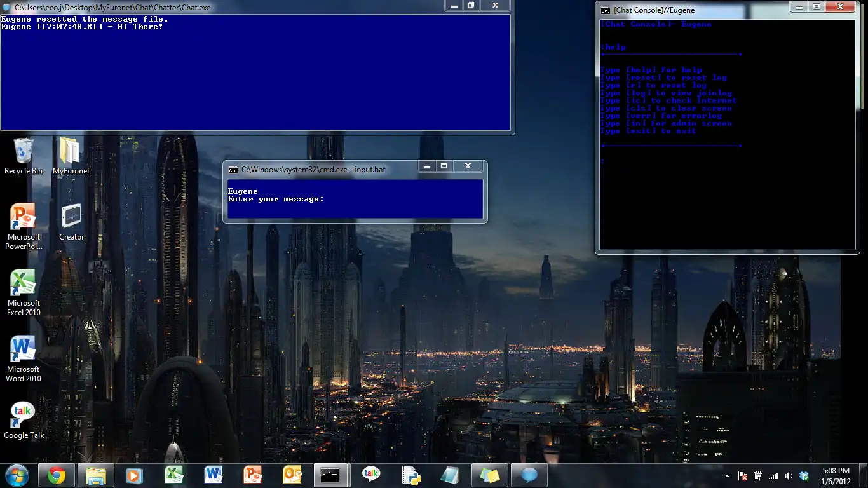Select the Microsoft PowerPoint desktop shortcut
Viewport: 868px width, 488px height.
(x=24, y=227)
